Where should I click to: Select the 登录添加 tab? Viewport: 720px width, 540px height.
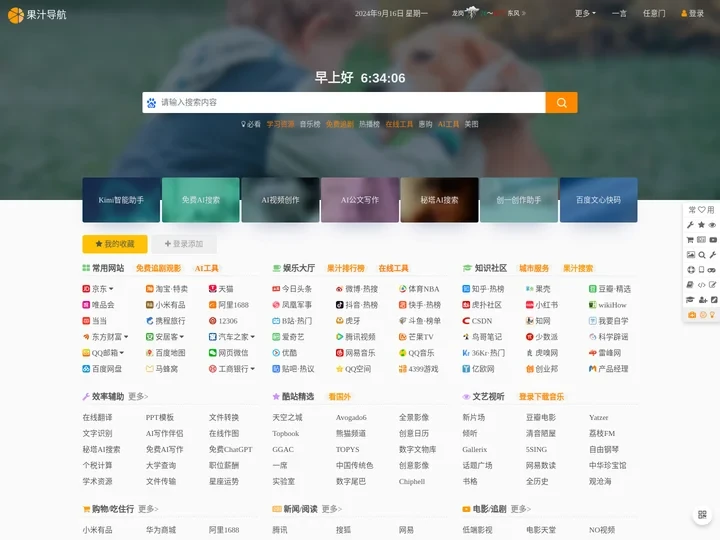(x=184, y=244)
